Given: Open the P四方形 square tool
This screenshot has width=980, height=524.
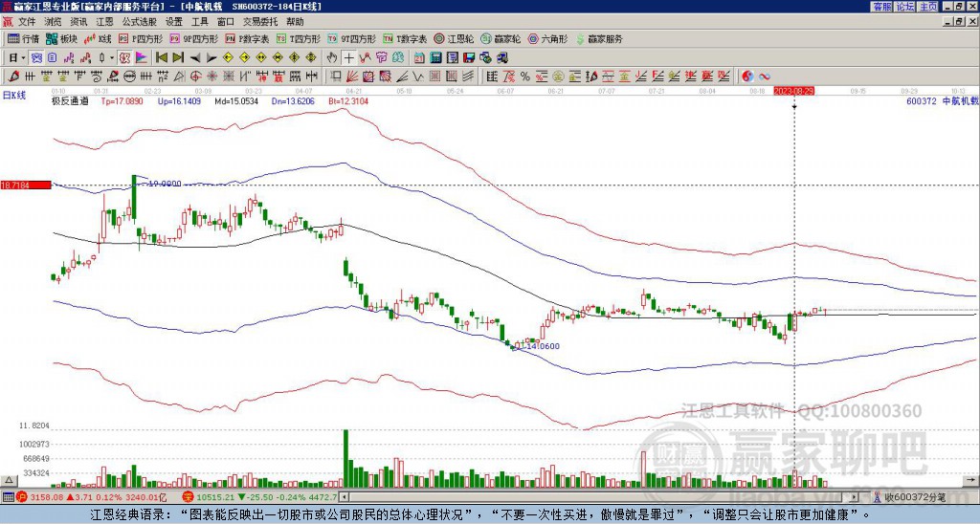Looking at the screenshot, I should point(141,38).
